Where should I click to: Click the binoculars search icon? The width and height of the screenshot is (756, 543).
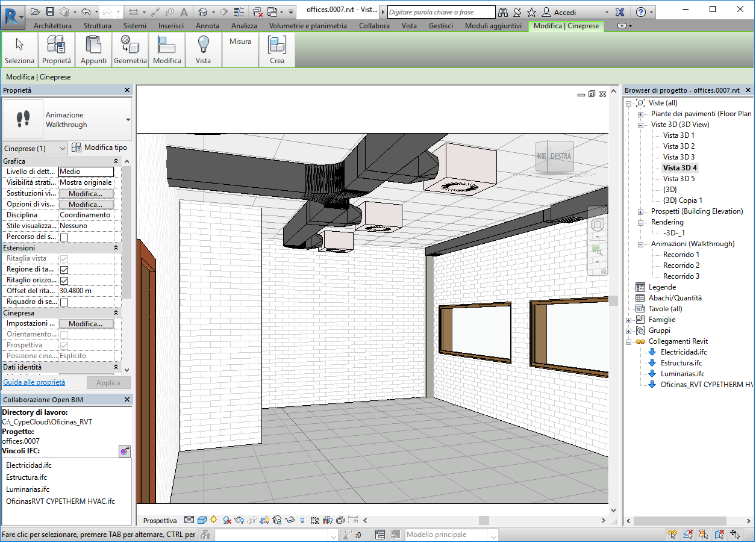(x=504, y=12)
